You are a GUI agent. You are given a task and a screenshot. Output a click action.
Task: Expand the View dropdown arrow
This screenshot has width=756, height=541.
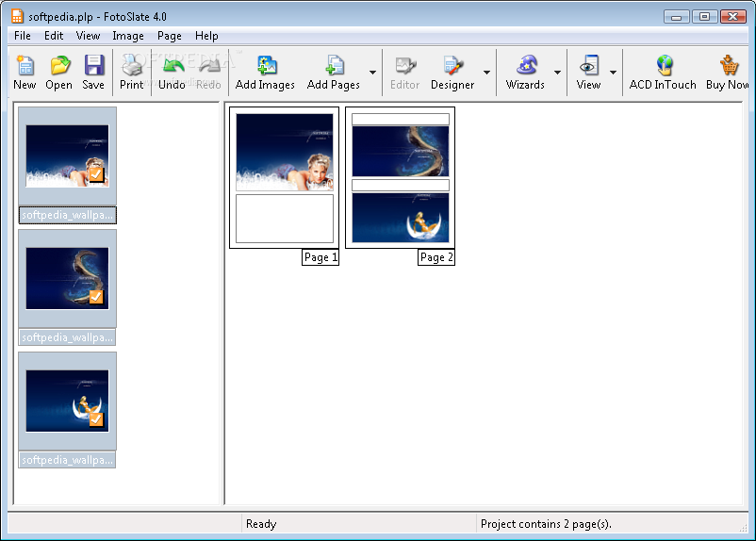pyautogui.click(x=613, y=73)
